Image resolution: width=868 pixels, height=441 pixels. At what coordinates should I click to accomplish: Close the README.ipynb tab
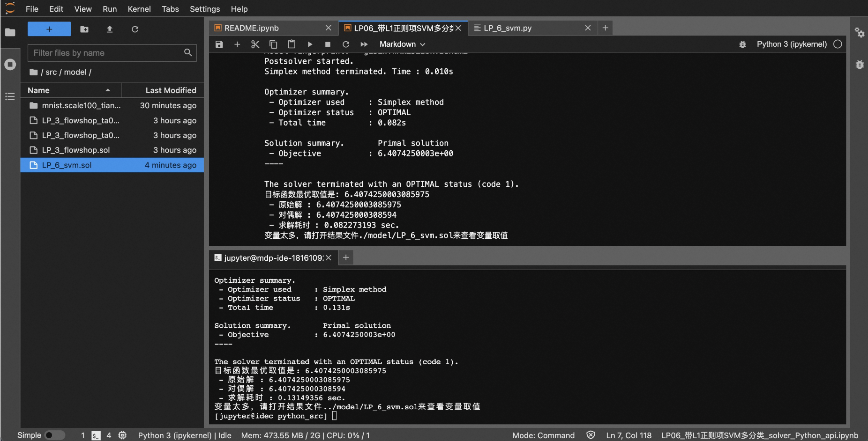point(329,28)
